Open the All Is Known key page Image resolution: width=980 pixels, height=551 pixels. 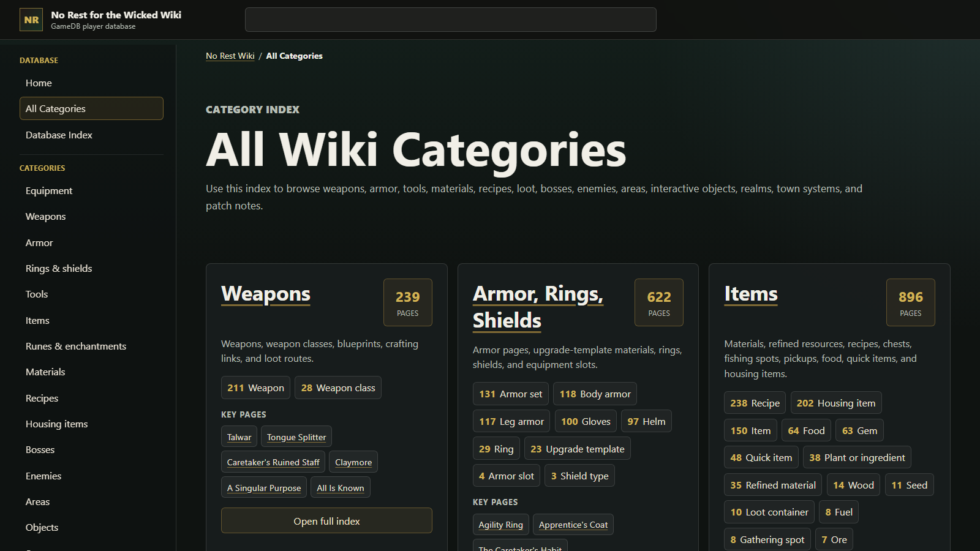[x=341, y=488]
